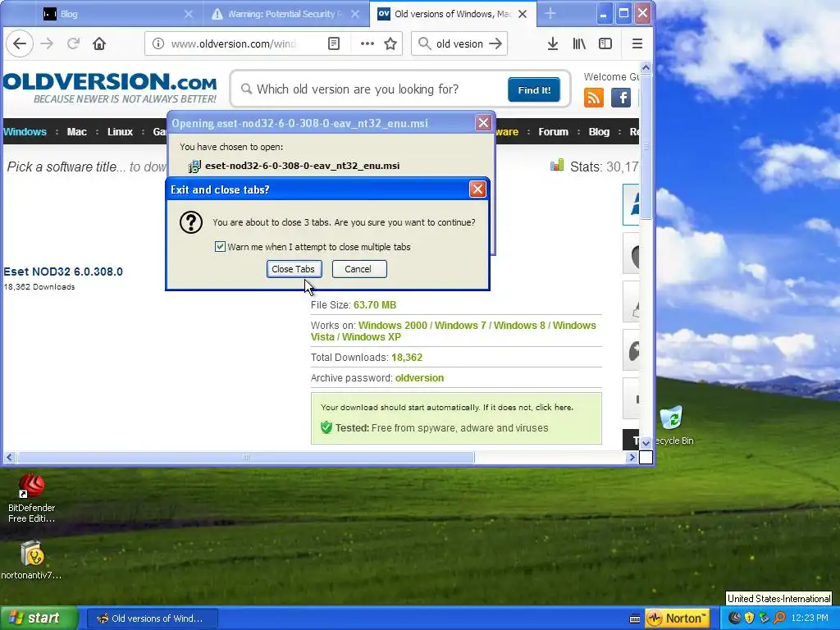Click the 'click here' download text
Viewport: 840px width, 630px height.
point(554,407)
